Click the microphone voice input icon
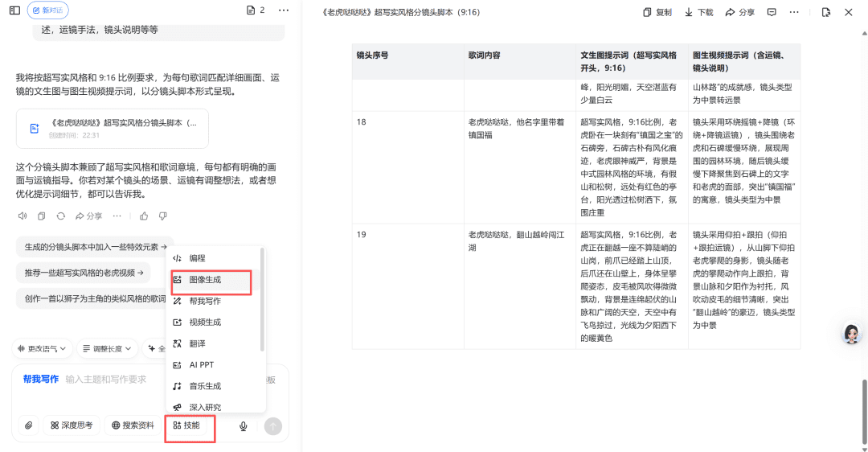Viewport: 868px width, 452px height. click(243, 425)
